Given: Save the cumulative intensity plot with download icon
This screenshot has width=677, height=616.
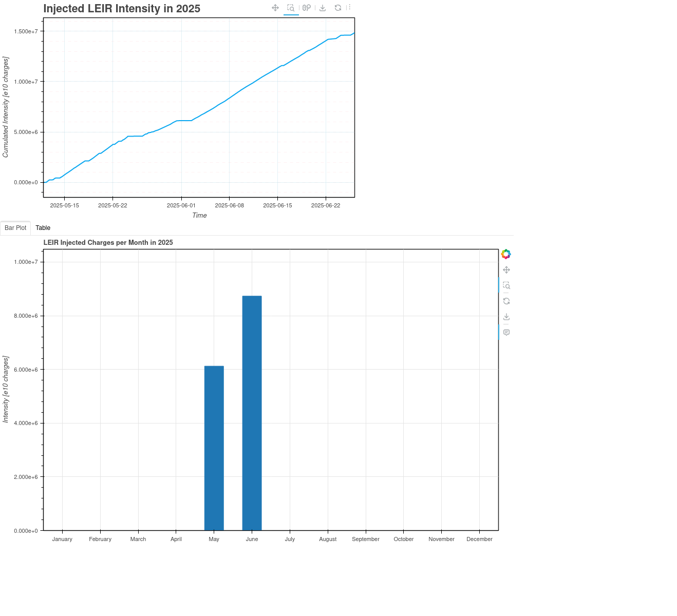Looking at the screenshot, I should [323, 8].
